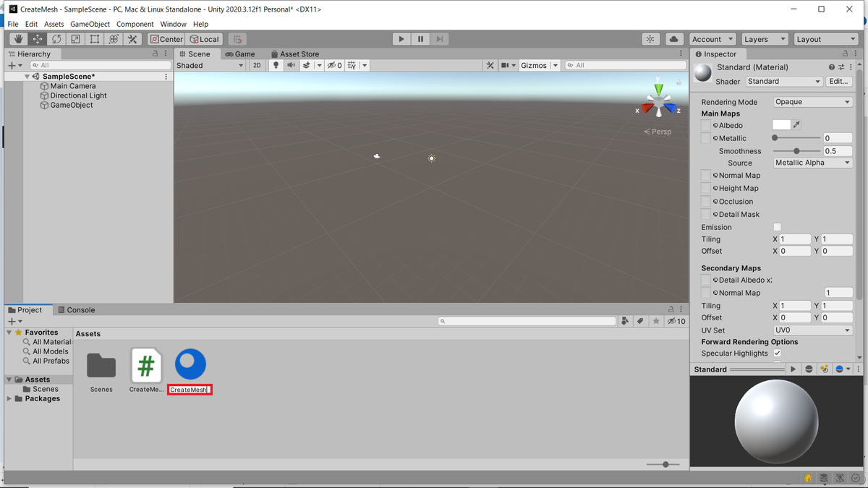The image size is (868, 488).
Task: Open the Assets menu
Action: (x=54, y=24)
